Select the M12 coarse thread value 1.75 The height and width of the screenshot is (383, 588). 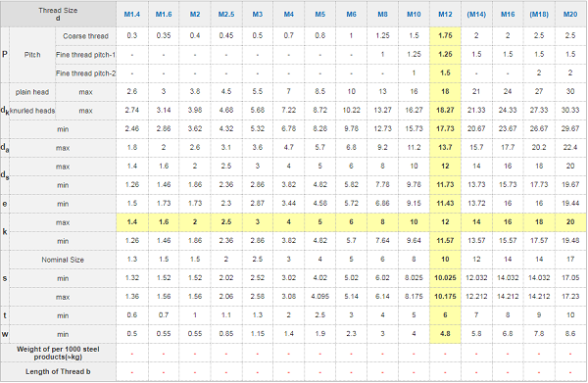(445, 35)
